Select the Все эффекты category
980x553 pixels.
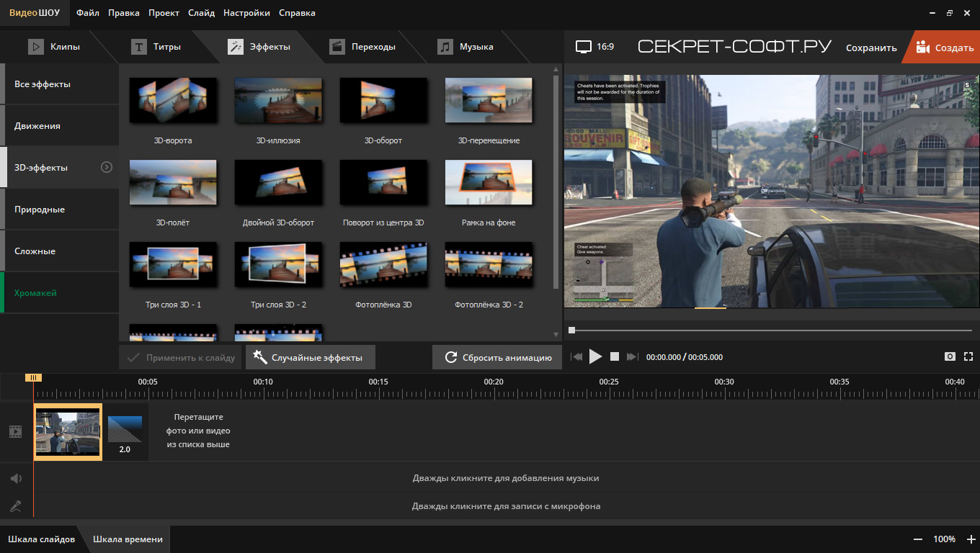(x=61, y=84)
